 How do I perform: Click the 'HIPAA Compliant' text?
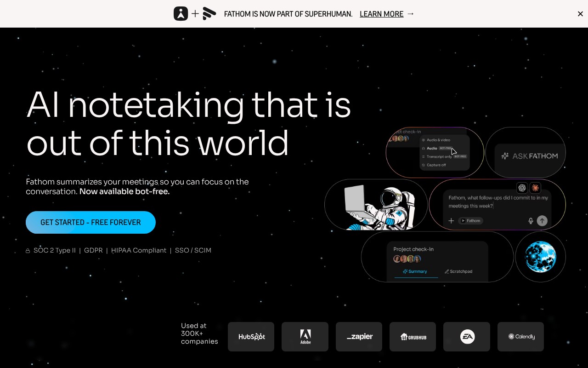click(x=139, y=250)
